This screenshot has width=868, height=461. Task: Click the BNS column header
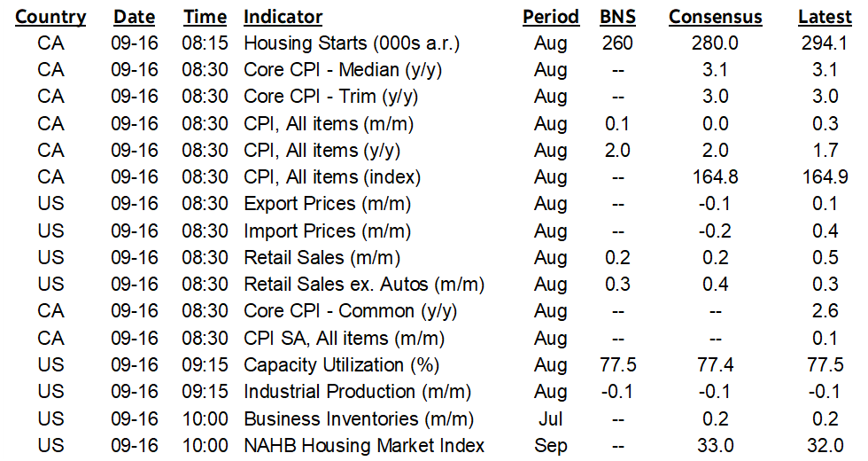[617, 17]
